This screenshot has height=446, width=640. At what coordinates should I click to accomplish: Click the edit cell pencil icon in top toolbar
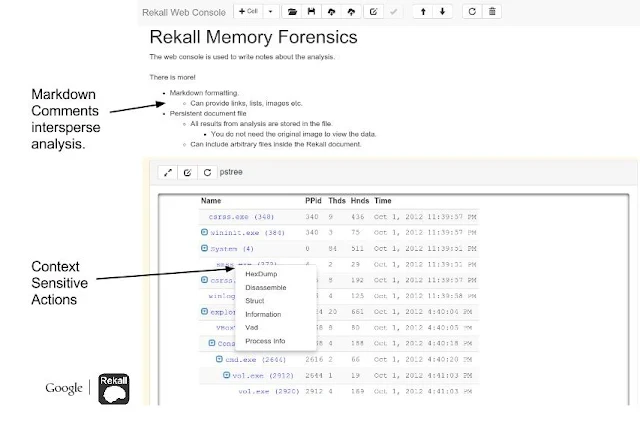tap(373, 11)
